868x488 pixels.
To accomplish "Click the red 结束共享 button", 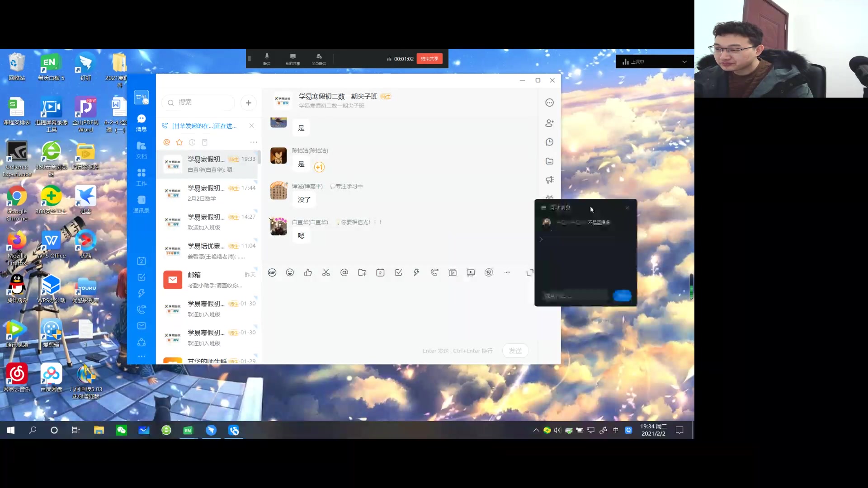I will [x=429, y=59].
